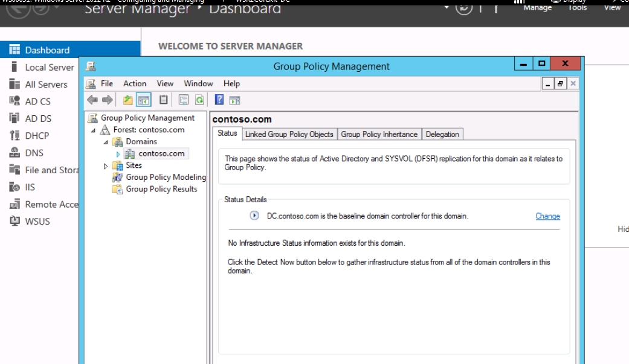Image resolution: width=629 pixels, height=364 pixels.
Task: Toggle the Show/Hide Console Tree button
Action: click(x=143, y=100)
